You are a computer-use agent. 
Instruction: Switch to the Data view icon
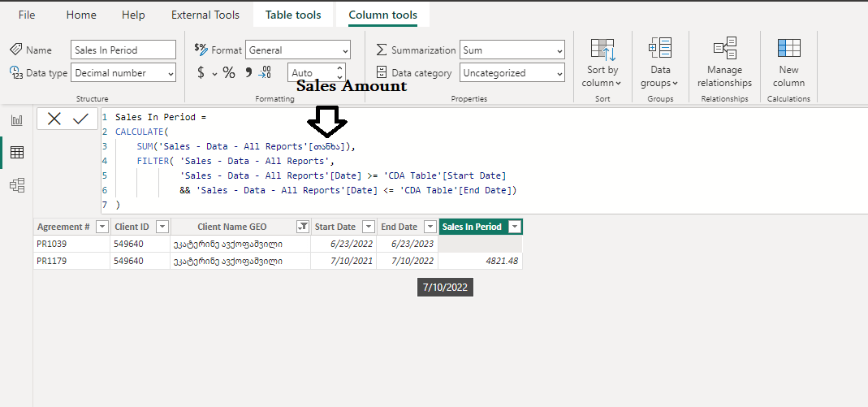pos(17,152)
